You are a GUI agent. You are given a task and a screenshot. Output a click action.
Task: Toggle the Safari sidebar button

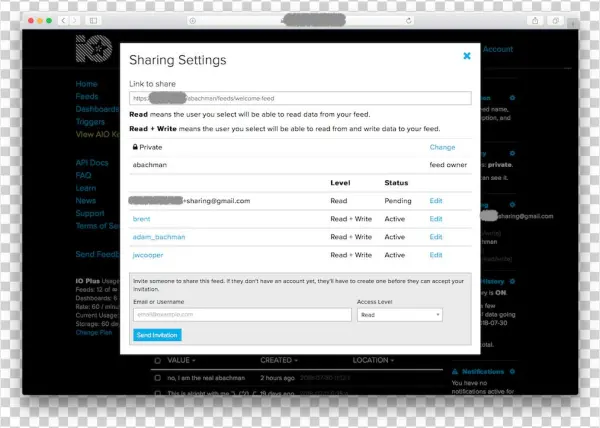pyautogui.click(x=93, y=21)
